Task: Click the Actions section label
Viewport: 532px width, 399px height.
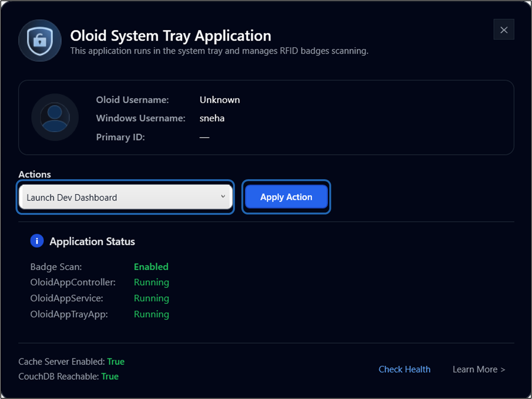Action: (34, 174)
